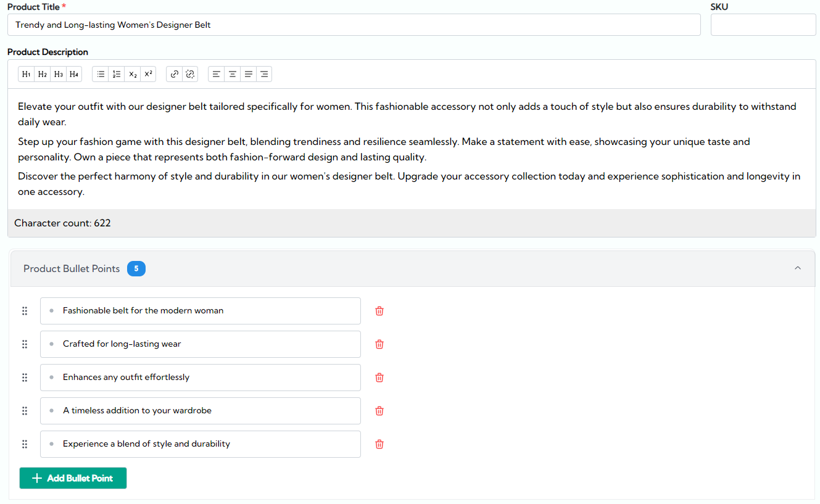
Task: Delete the 'Crafted for long-lasting wear' bullet
Action: pyautogui.click(x=379, y=344)
